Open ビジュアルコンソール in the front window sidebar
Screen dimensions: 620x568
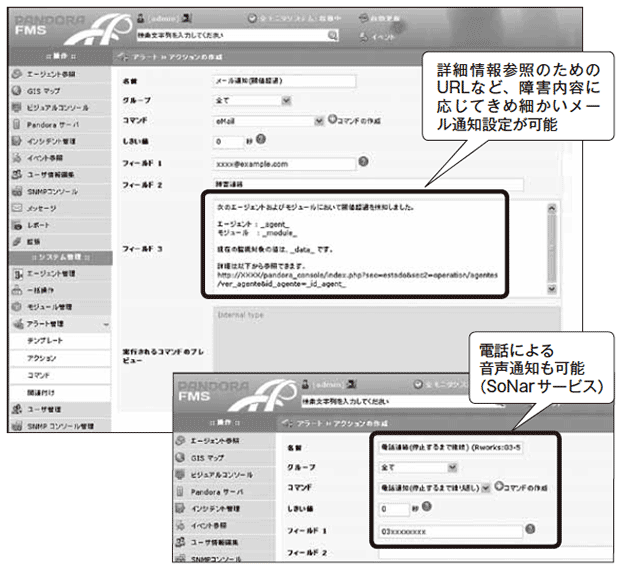(224, 475)
